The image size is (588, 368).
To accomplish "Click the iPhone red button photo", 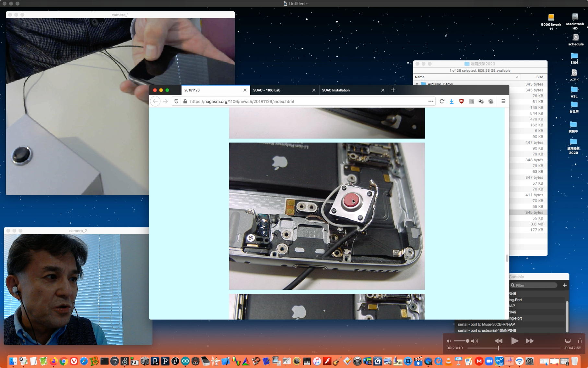I will (x=327, y=216).
